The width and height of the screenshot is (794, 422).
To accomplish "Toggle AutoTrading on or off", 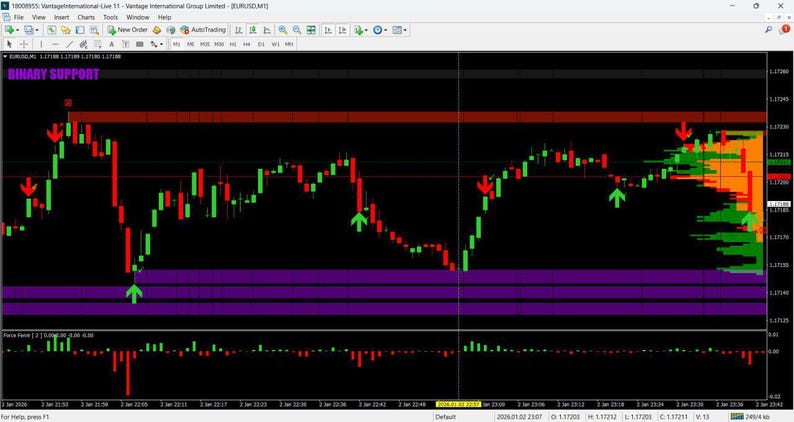I will (x=203, y=30).
